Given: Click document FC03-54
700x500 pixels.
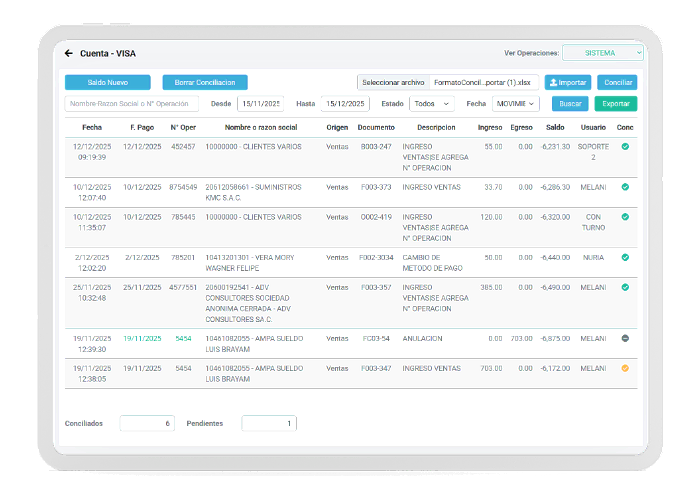Looking at the screenshot, I should (376, 338).
